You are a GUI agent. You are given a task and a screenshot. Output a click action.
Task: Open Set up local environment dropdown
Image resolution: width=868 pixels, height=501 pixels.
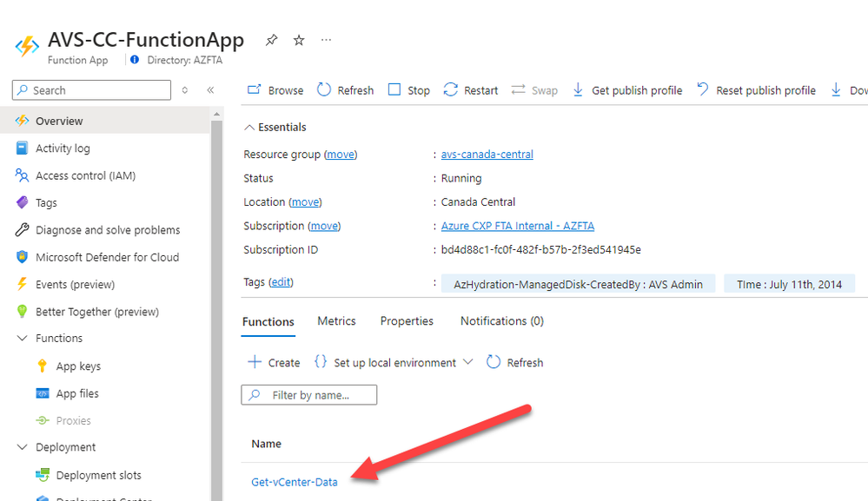point(394,363)
